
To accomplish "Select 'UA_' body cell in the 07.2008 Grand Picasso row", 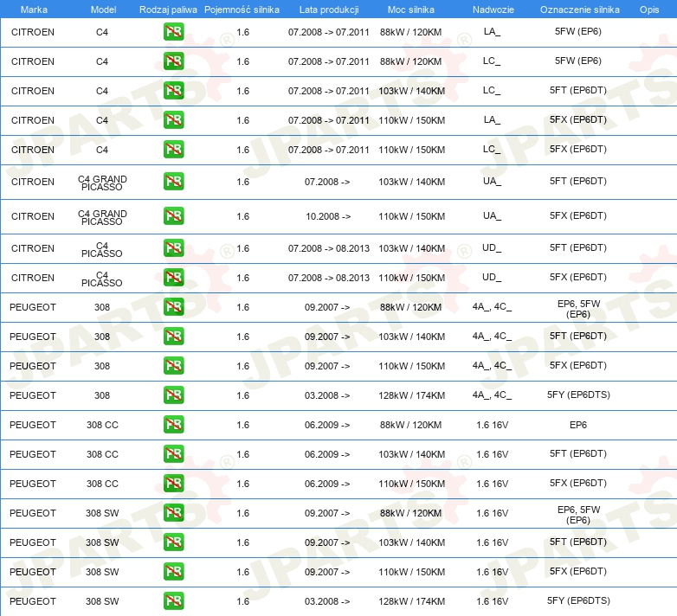I will [493, 181].
